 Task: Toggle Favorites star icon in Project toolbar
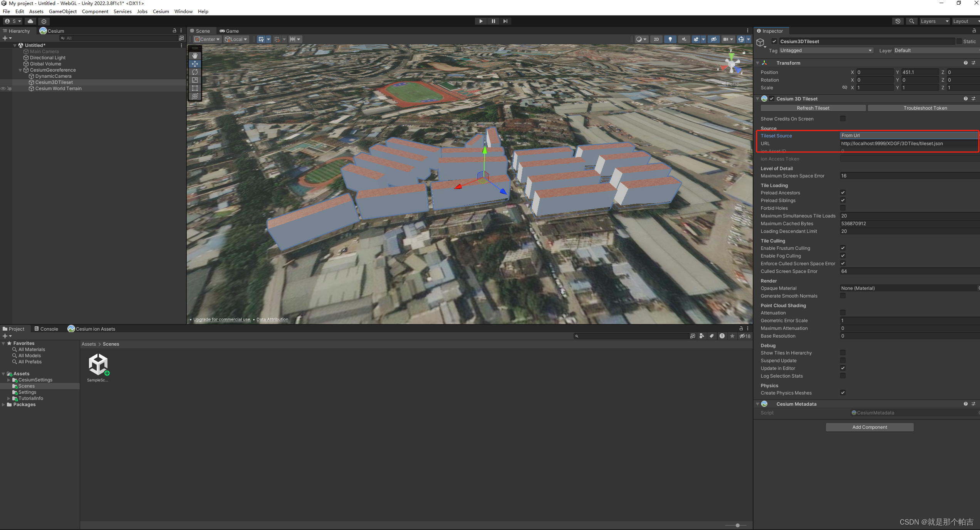tap(732, 336)
